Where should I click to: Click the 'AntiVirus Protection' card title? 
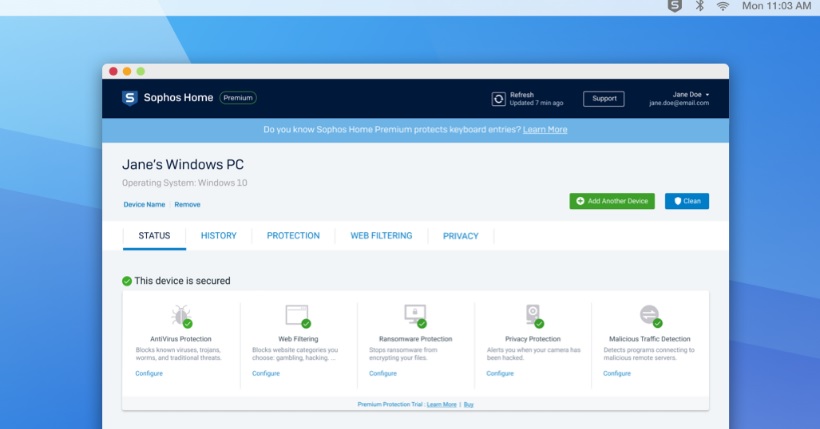coord(181,339)
